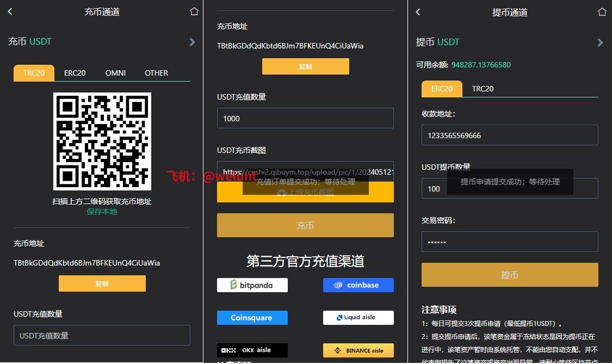
Task: Click the 扫描上方二维码获取充币地址 caption
Action: click(x=102, y=201)
